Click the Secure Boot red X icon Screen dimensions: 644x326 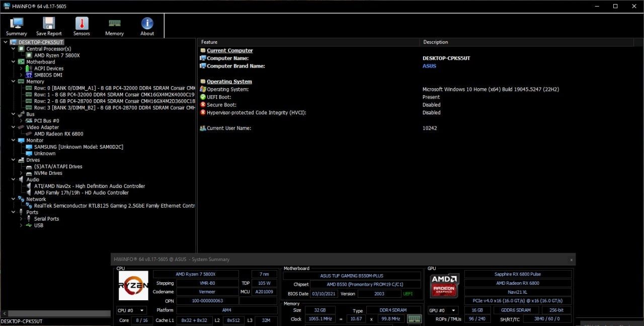point(203,105)
